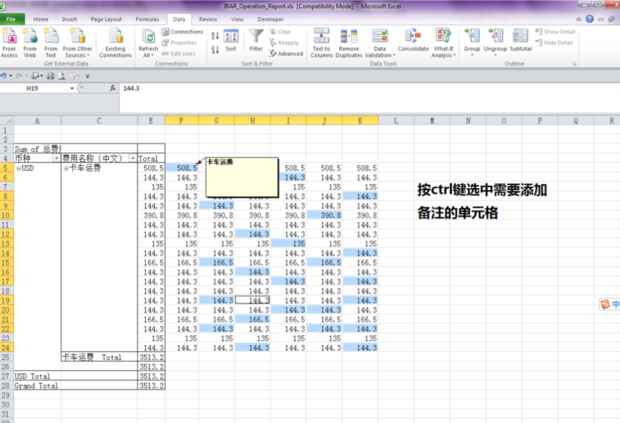Click the Text to Columns icon
Viewport: 620px width, 423px height.
(321, 37)
